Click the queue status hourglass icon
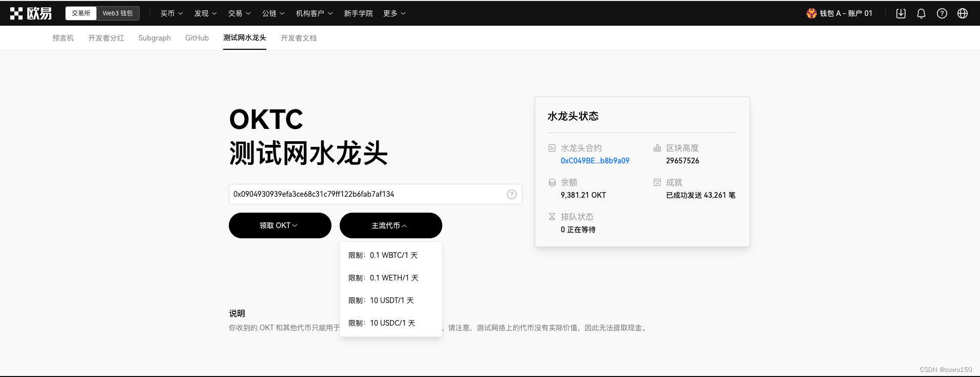The height and width of the screenshot is (377, 980). 552,217
